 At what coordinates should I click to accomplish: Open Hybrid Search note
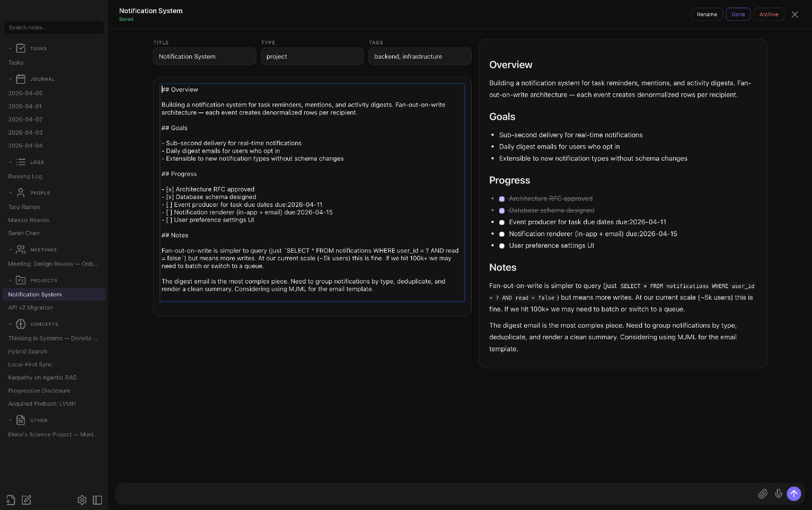[x=54, y=351]
